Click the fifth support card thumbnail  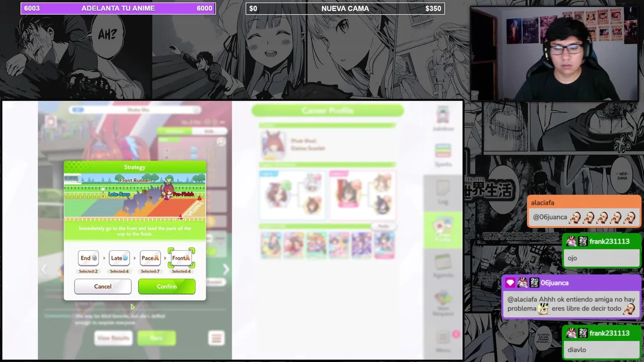(362, 244)
